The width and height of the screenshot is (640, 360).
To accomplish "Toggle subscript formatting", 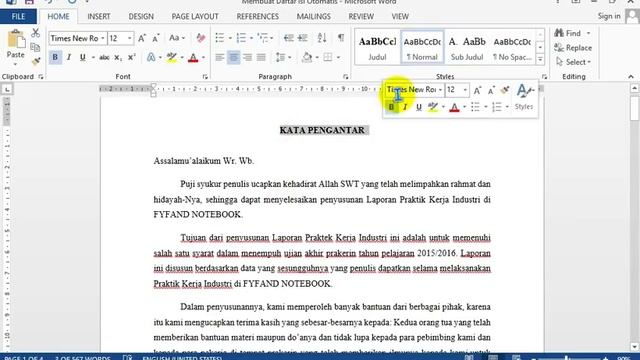I will (118, 58).
